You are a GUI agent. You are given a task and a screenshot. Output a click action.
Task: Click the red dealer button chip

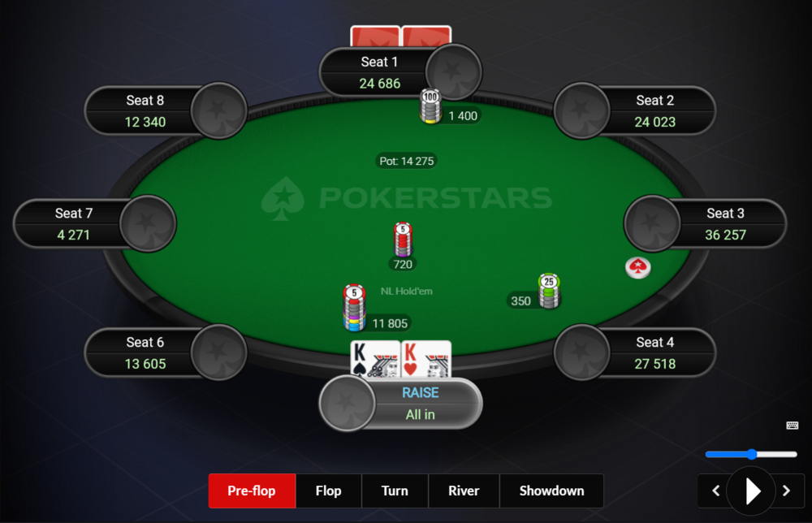coord(637,267)
